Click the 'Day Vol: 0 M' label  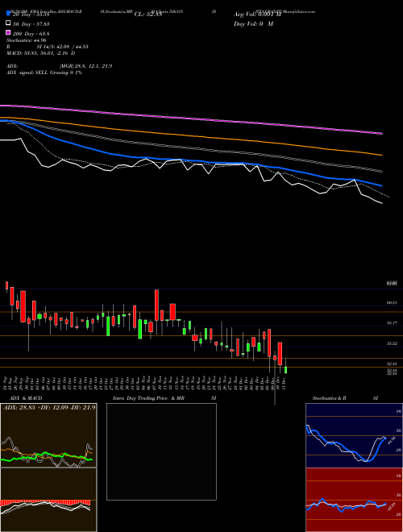coord(253,23)
